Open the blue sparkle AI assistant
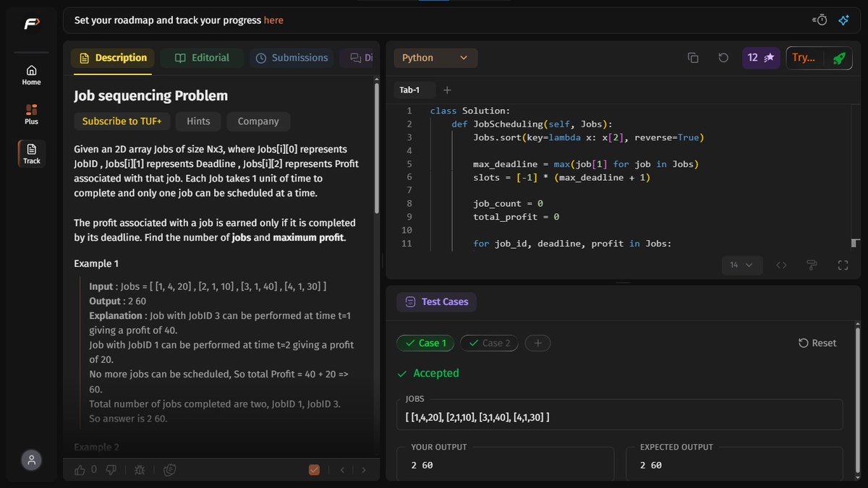Viewport: 868px width, 488px height. pos(843,20)
